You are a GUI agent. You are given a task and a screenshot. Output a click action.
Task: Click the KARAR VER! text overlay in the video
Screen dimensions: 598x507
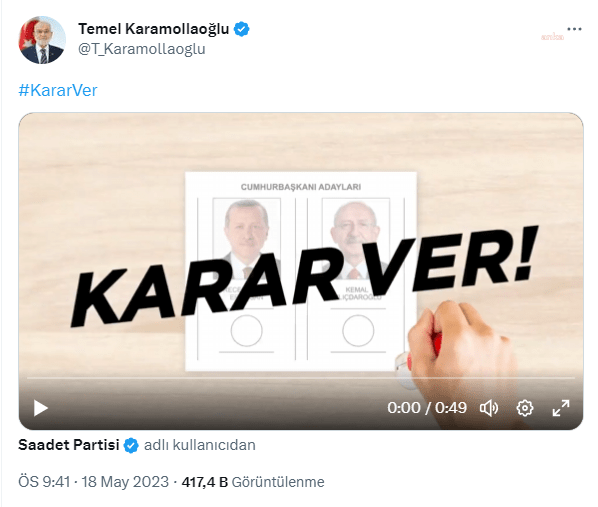tap(304, 277)
